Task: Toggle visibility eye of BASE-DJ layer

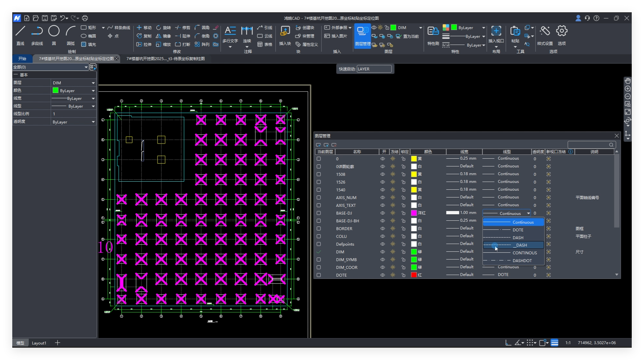Action: coord(383,213)
